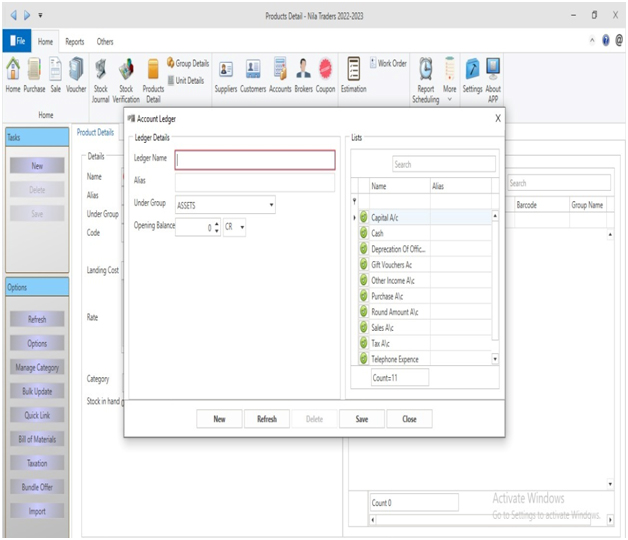Image resolution: width=628 pixels, height=540 pixels.
Task: Open the Settings icon
Action: (473, 75)
